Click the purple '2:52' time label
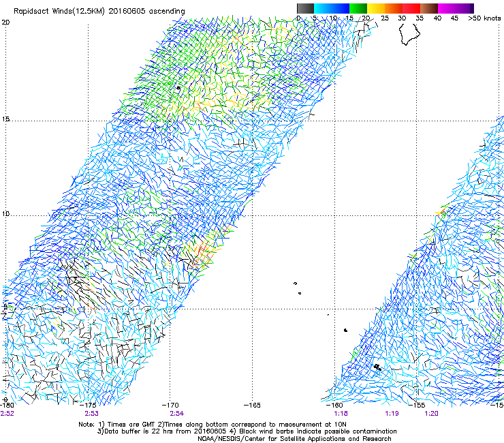 point(7,414)
